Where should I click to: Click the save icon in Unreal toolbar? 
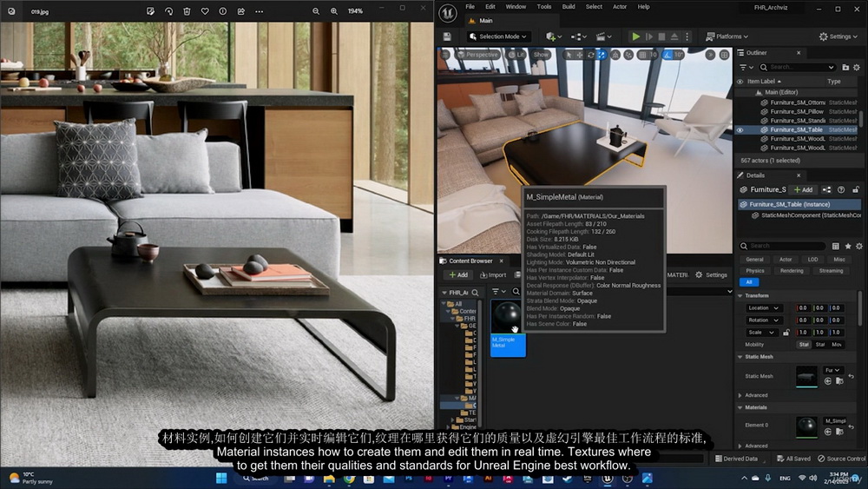[447, 36]
